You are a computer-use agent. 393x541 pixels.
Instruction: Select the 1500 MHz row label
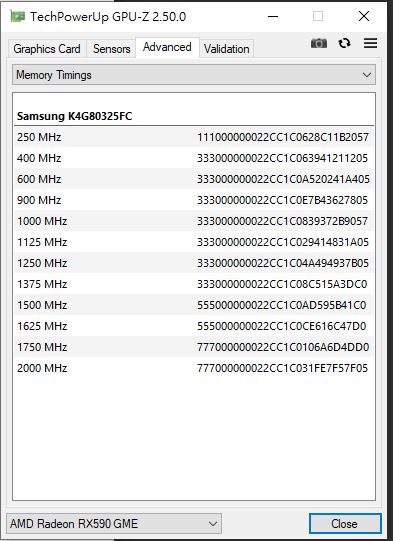(42, 305)
